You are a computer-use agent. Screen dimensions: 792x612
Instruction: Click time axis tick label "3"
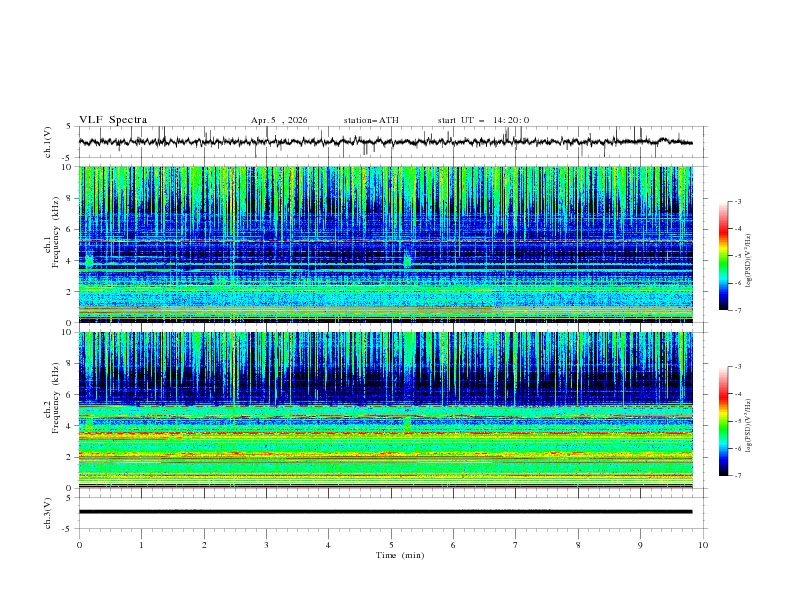click(266, 545)
